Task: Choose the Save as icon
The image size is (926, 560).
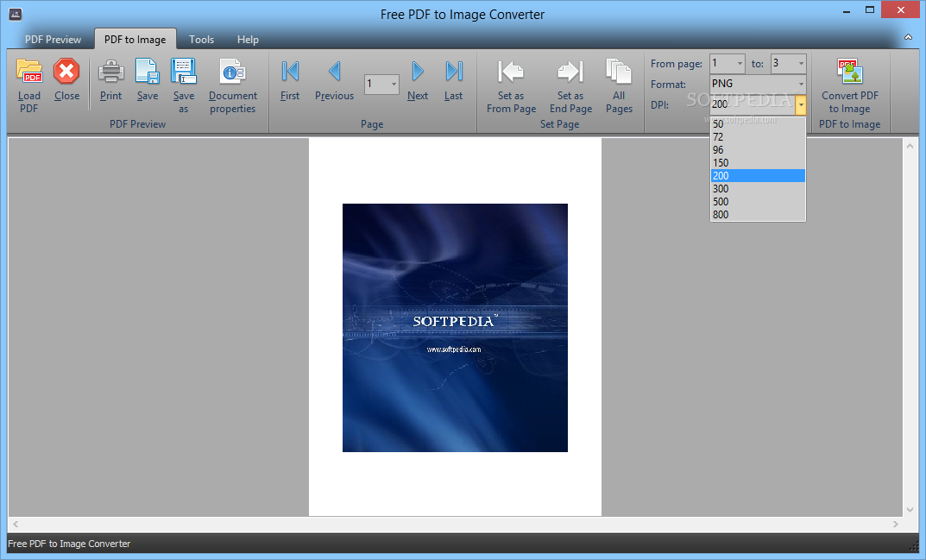Action: click(x=183, y=85)
